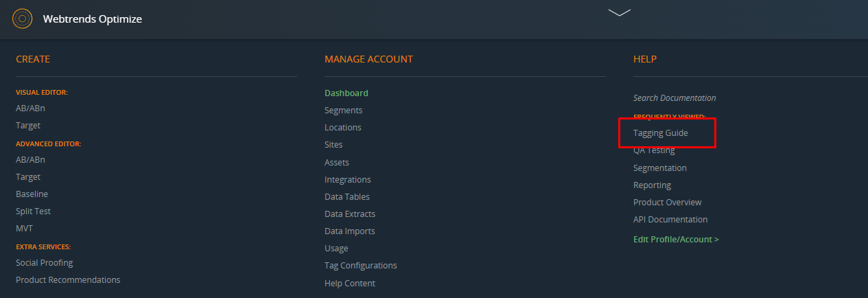Open Data Extracts

pyautogui.click(x=350, y=214)
